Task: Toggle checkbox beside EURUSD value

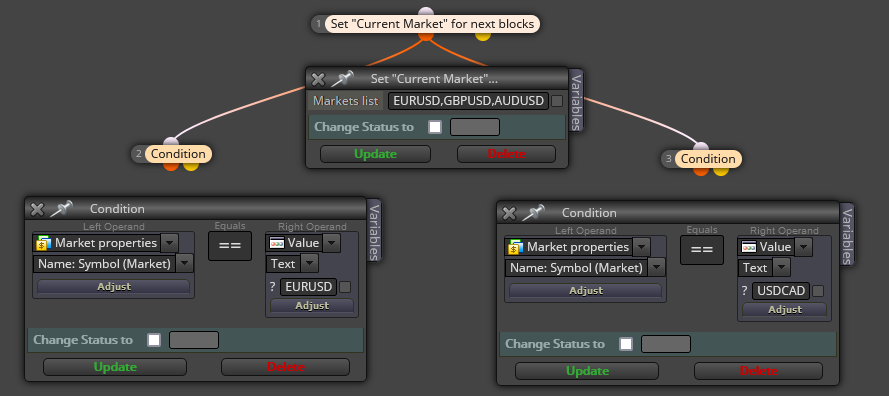Action: coord(344,287)
